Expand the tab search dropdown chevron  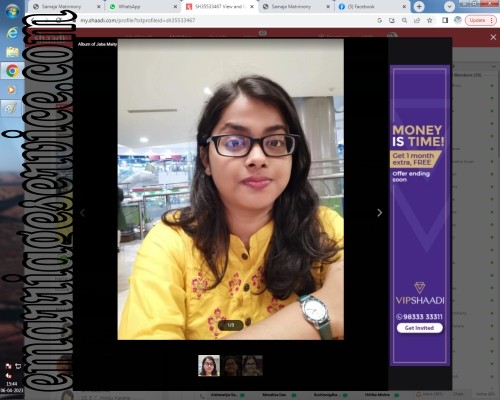(x=449, y=7)
